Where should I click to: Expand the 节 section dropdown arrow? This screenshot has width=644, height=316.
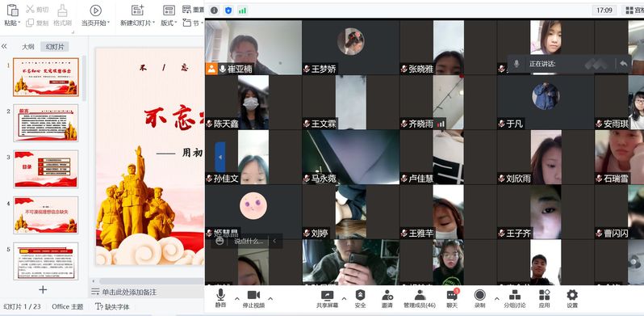pos(202,23)
